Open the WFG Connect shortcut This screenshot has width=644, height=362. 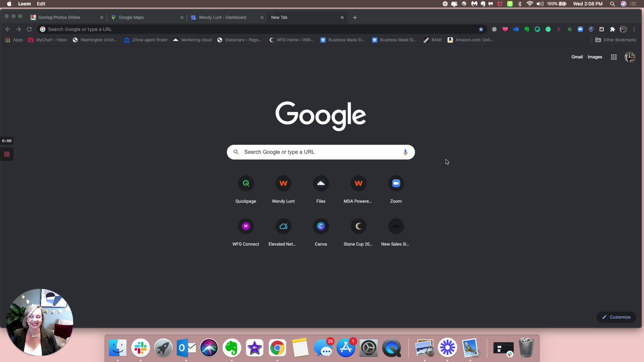coord(246,233)
